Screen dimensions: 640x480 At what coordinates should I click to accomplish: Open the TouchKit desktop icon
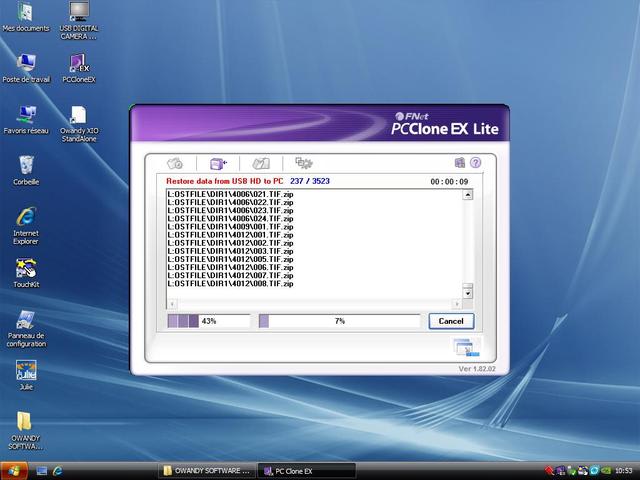tap(26, 273)
